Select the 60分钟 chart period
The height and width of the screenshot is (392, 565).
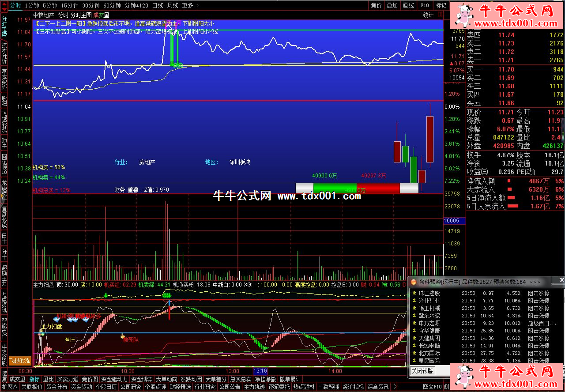112,5
